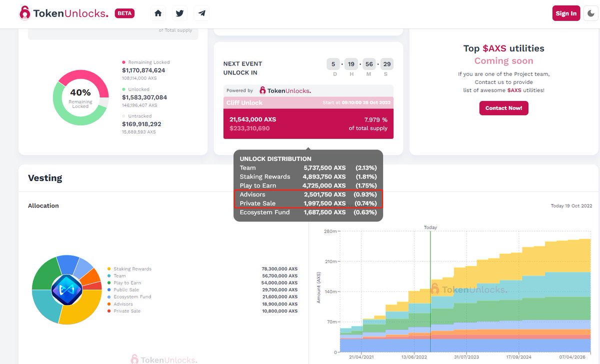Click the pink Remaining Locked legend dot

[x=124, y=62]
